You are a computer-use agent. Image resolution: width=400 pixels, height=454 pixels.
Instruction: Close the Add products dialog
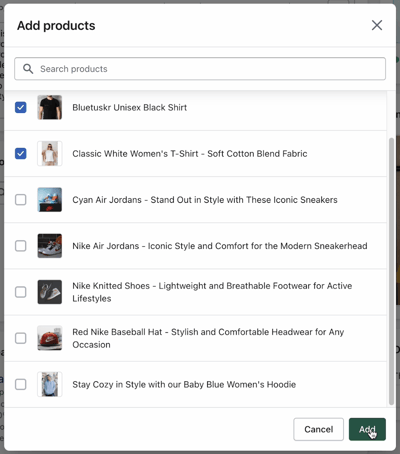point(377,25)
